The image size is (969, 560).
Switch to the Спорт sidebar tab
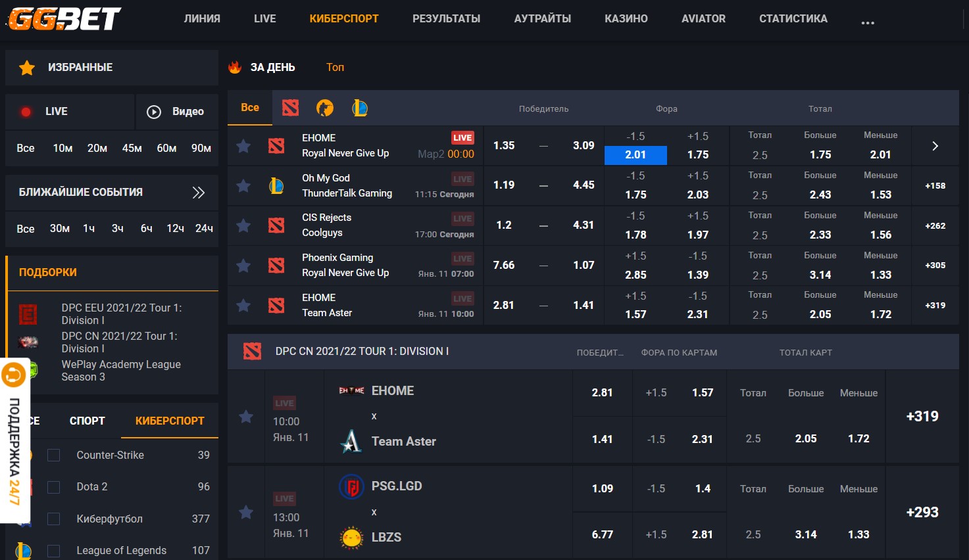87,421
